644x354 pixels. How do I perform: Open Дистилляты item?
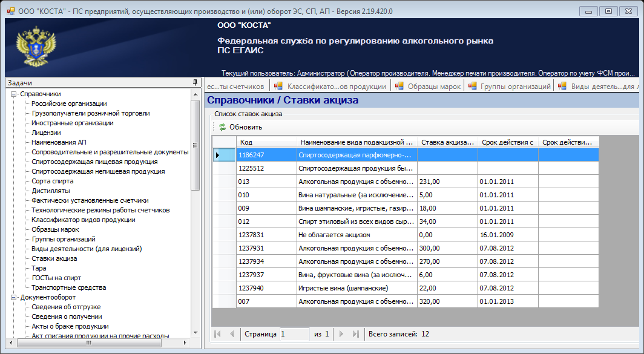[x=50, y=191]
